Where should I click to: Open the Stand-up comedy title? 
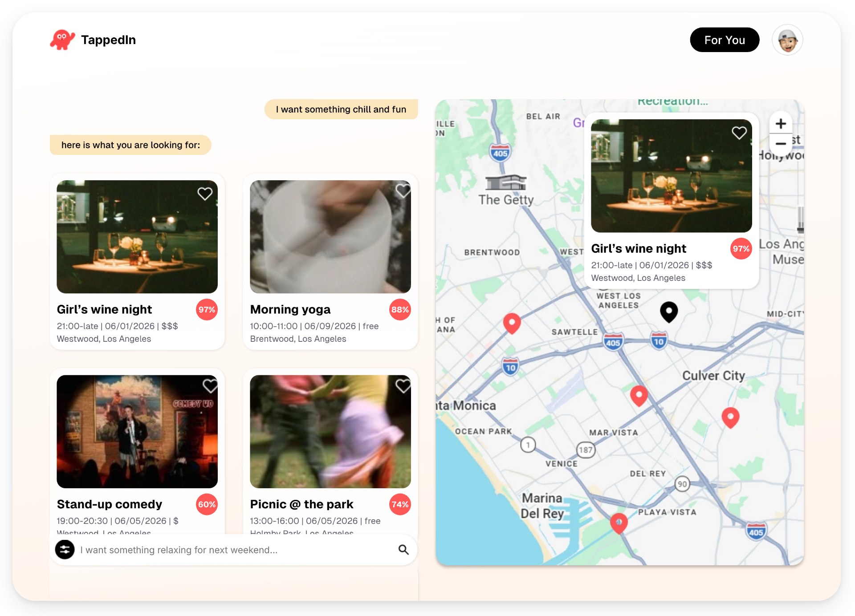pyautogui.click(x=110, y=504)
